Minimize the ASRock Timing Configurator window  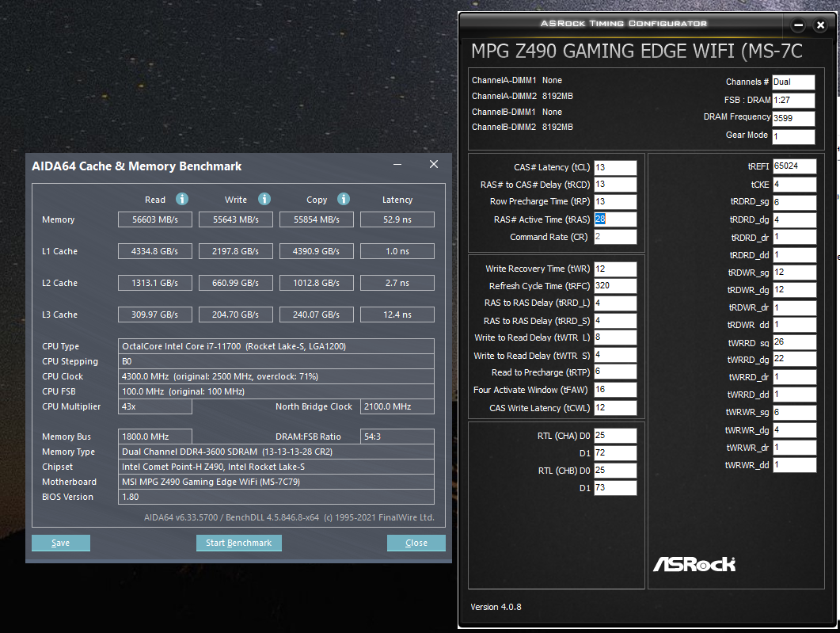(798, 25)
